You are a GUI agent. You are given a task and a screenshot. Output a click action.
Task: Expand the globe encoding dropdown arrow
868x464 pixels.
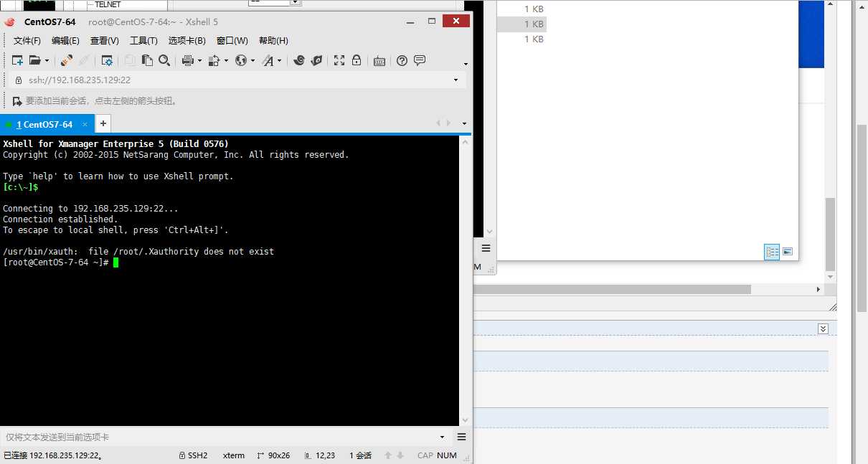click(253, 61)
